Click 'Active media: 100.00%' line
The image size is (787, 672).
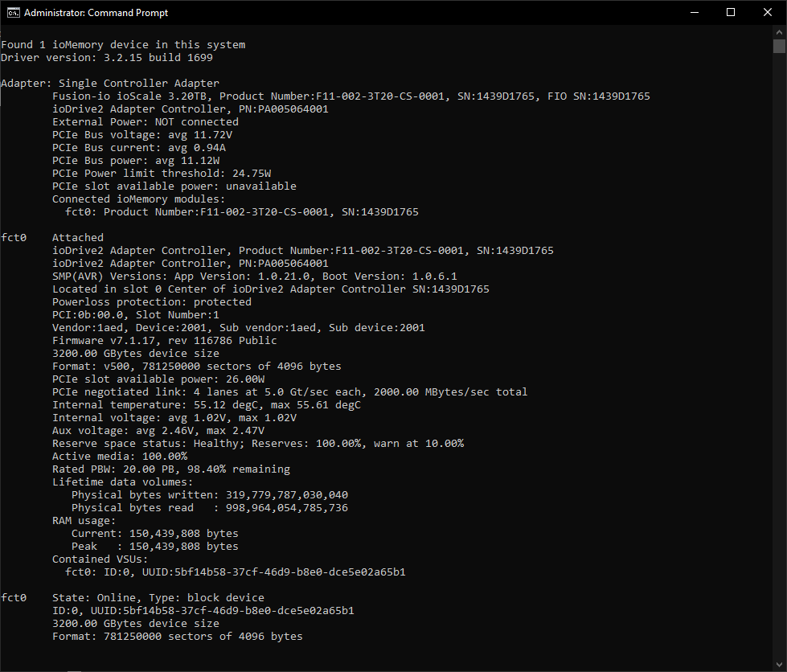click(x=120, y=457)
